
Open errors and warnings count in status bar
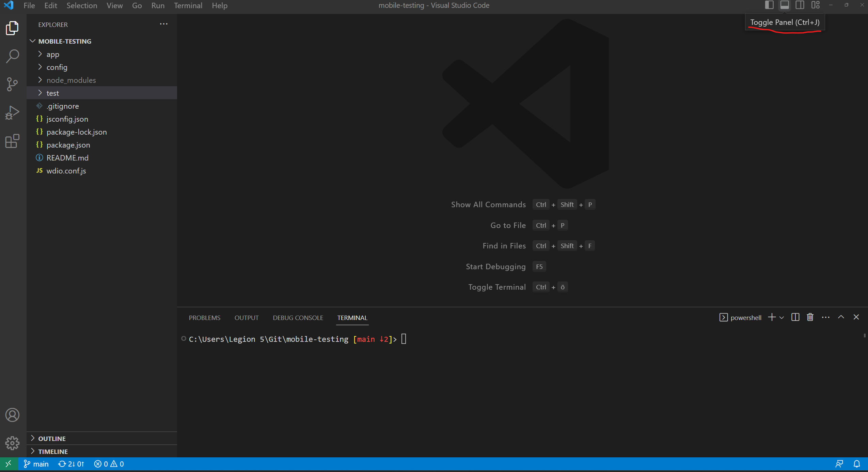click(109, 464)
